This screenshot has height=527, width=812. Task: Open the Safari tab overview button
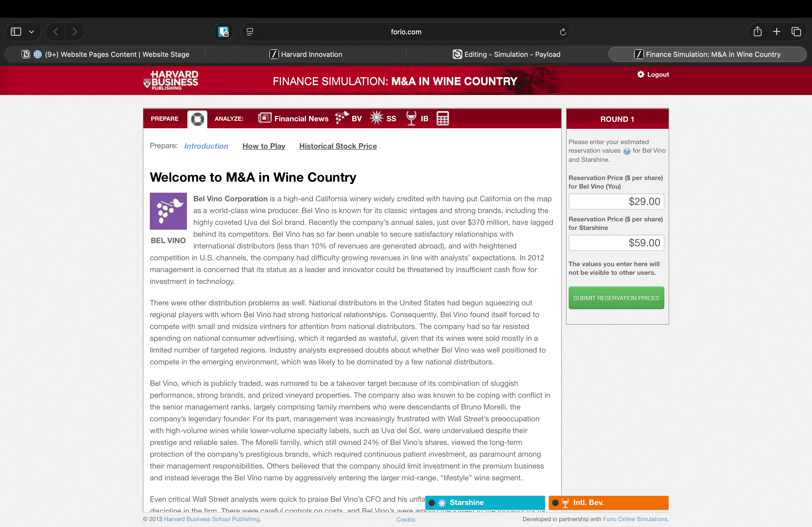[796, 32]
